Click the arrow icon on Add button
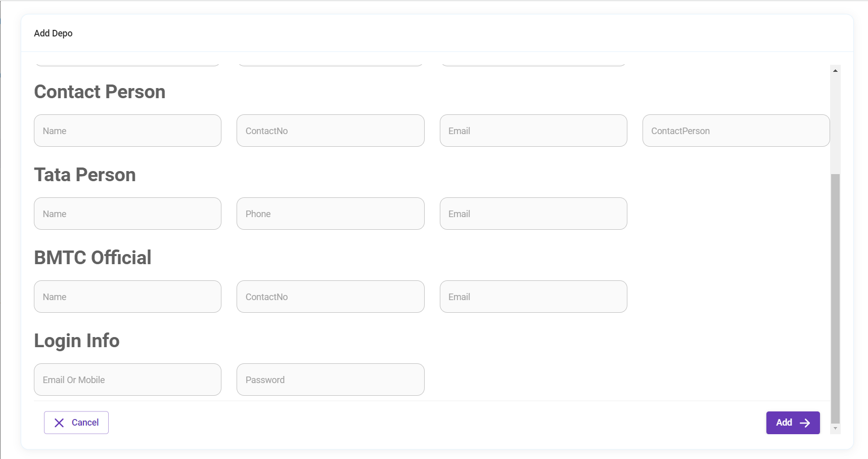Viewport: 868px width, 459px height. click(x=805, y=423)
